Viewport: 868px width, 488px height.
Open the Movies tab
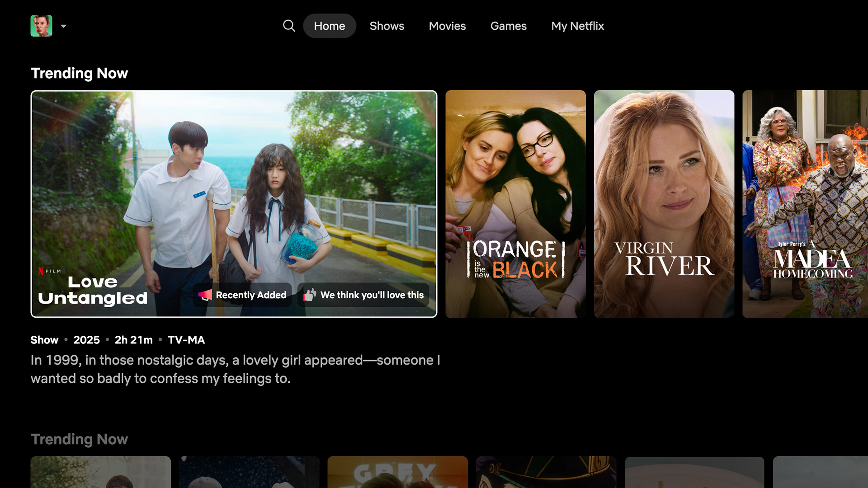click(447, 26)
